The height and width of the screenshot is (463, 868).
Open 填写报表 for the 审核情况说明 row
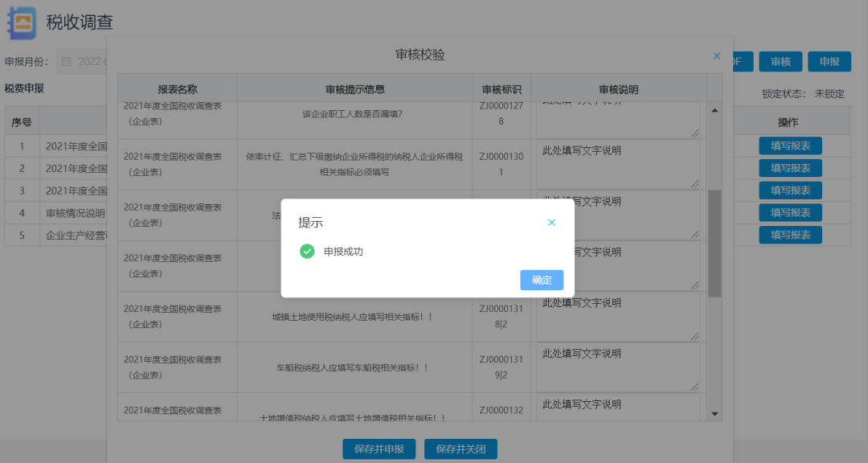point(790,212)
